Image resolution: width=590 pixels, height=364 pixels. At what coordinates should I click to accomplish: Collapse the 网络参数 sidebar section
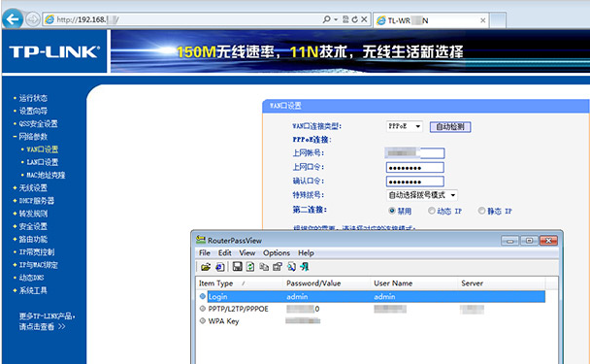click(x=33, y=137)
